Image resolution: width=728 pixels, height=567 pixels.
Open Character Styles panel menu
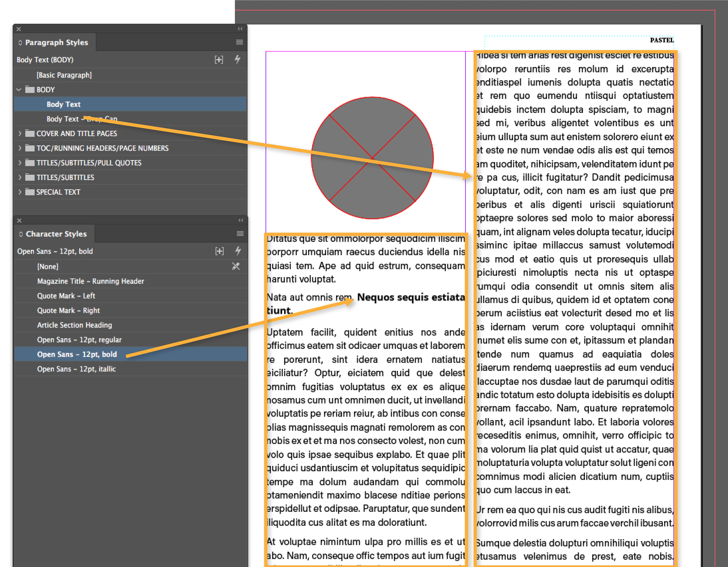coord(240,234)
